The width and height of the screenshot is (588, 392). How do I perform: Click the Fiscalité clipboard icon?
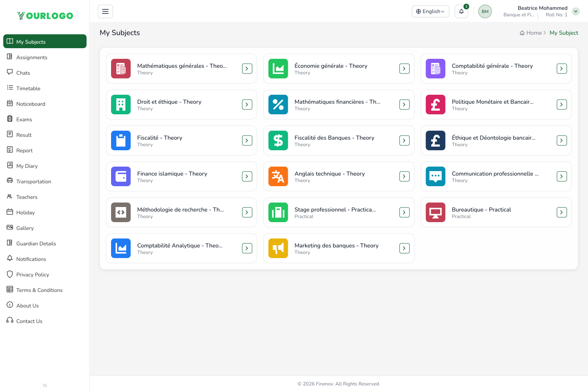tap(121, 140)
